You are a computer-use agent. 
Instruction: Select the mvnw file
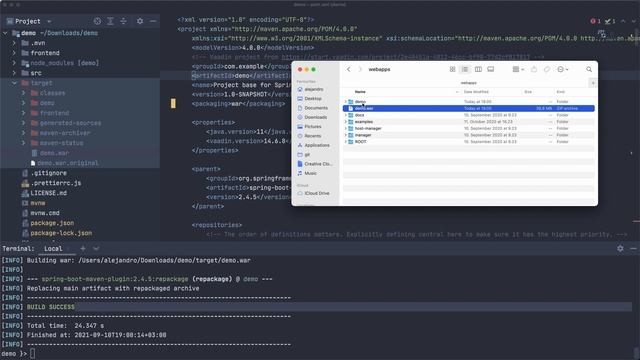(33, 203)
